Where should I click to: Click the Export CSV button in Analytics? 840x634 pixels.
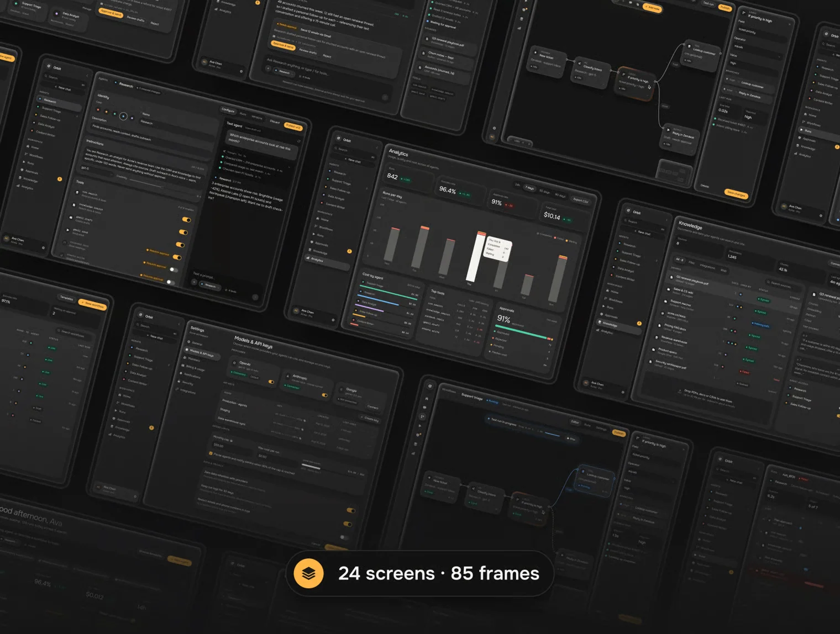coord(580,200)
